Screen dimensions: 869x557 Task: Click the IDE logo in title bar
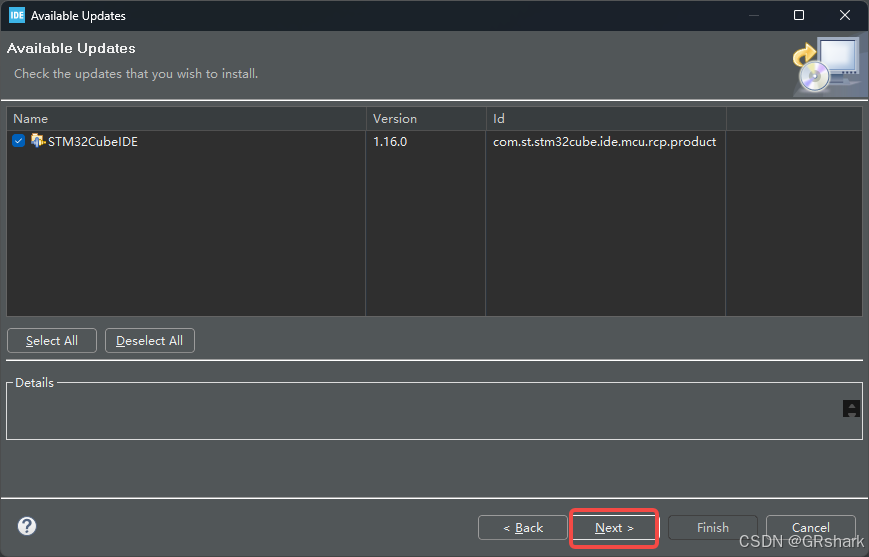[17, 15]
